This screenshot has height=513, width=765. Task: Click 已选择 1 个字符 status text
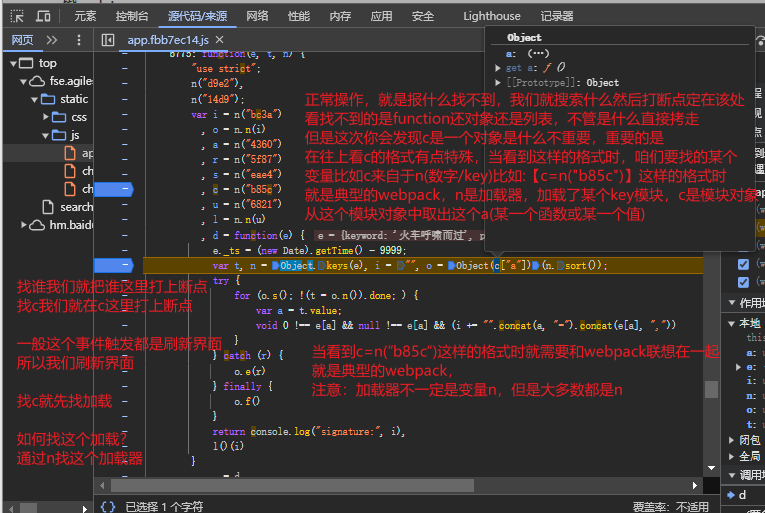point(164,507)
